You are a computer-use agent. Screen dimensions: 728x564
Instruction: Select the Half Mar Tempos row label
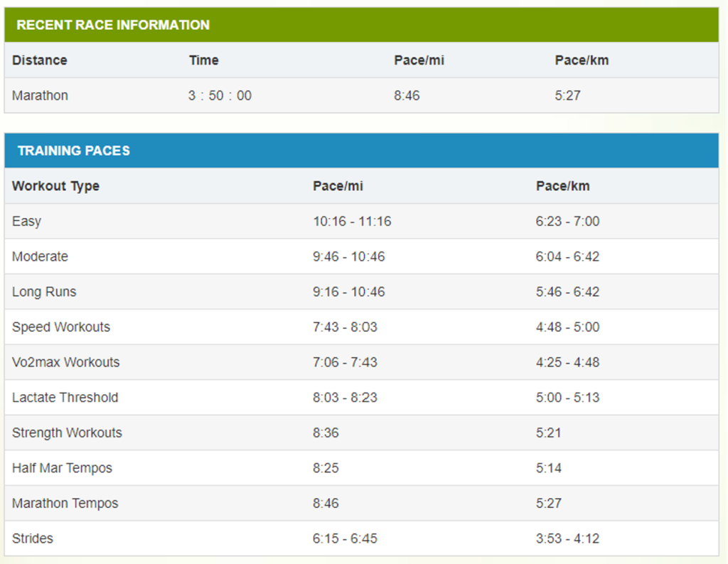(62, 468)
